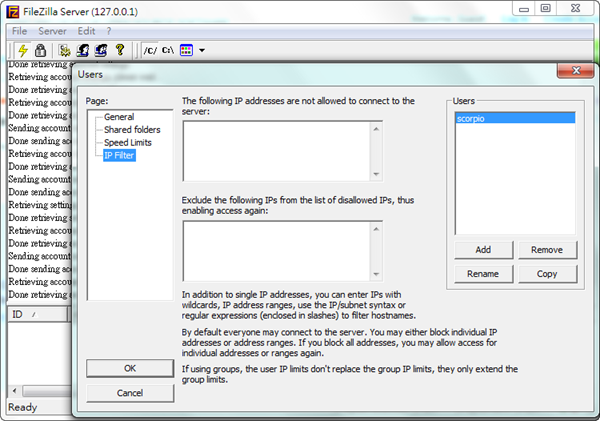This screenshot has height=421, width=600.
Task: Open the Server menu
Action: point(52,31)
